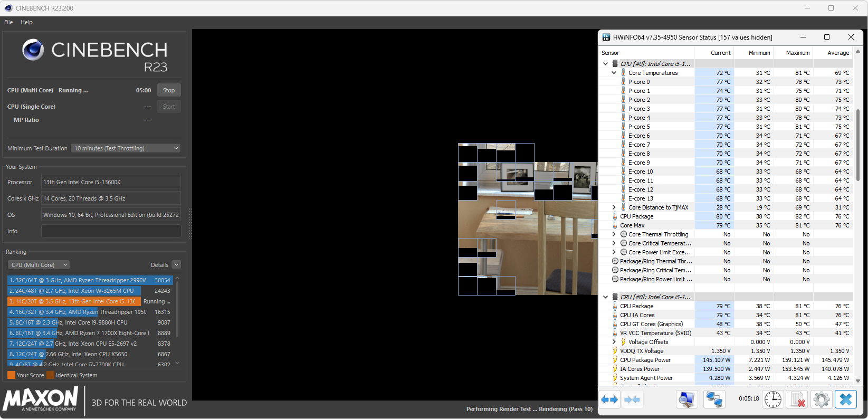Open the Minimum Test Duration dropdown
The image size is (868, 419).
click(126, 148)
